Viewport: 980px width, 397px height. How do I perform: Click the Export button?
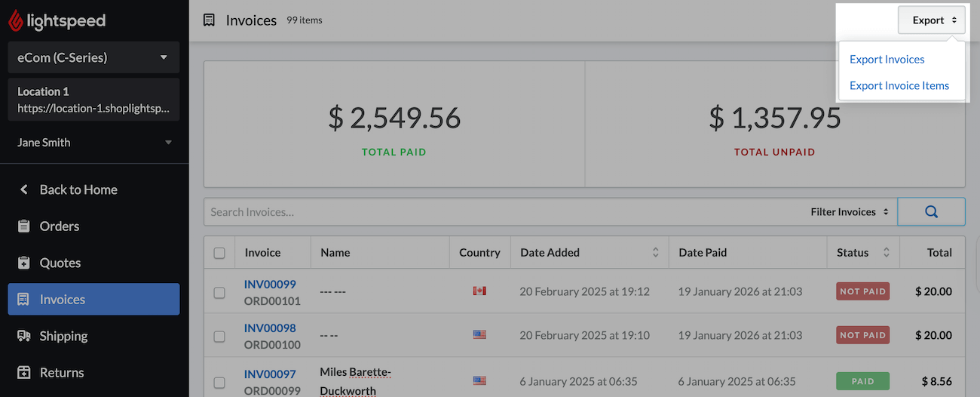coord(931,20)
